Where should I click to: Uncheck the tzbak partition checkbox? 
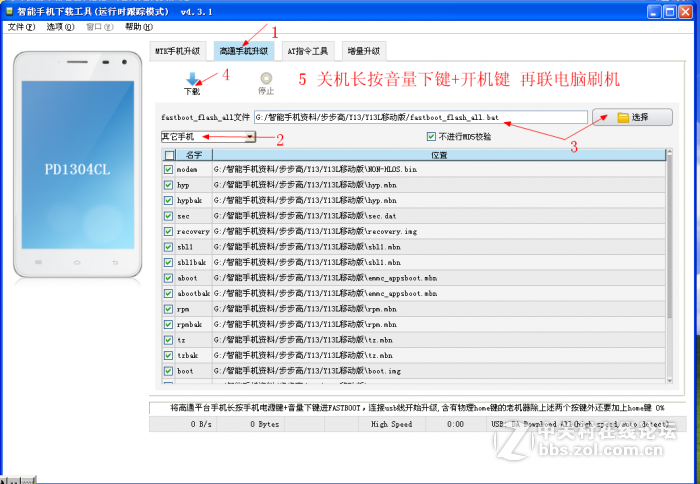tap(168, 355)
